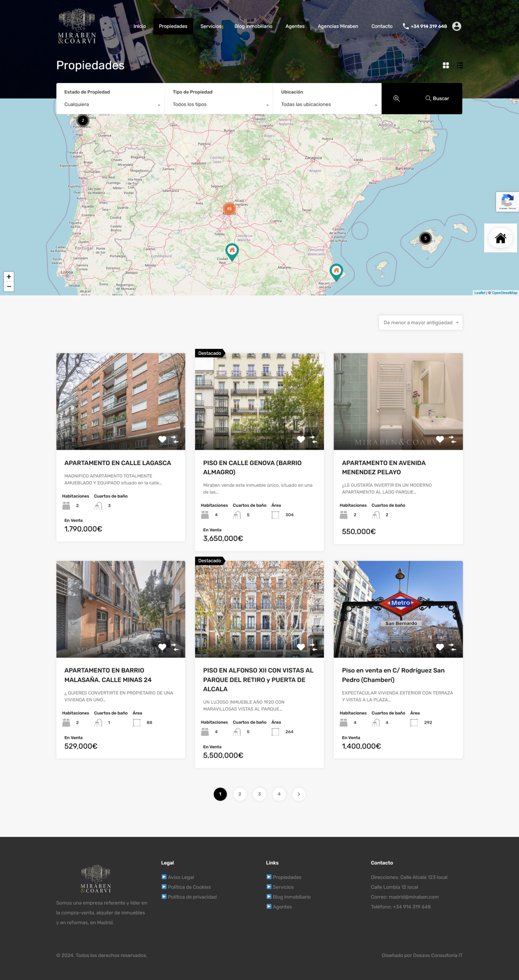Compare Piso en C/ Rodríguez San Pedro

coord(452,647)
